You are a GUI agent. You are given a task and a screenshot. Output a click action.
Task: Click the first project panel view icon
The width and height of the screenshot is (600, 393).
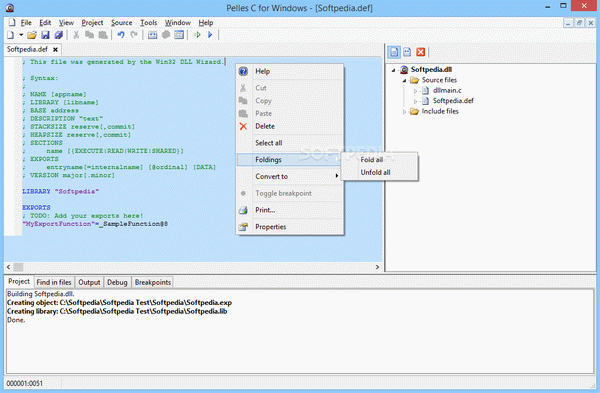pyautogui.click(x=394, y=52)
